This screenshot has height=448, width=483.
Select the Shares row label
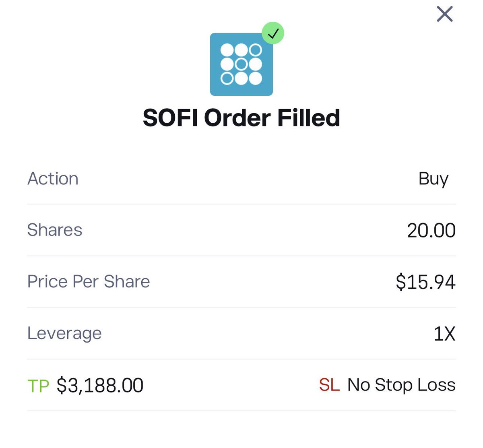pyautogui.click(x=54, y=230)
